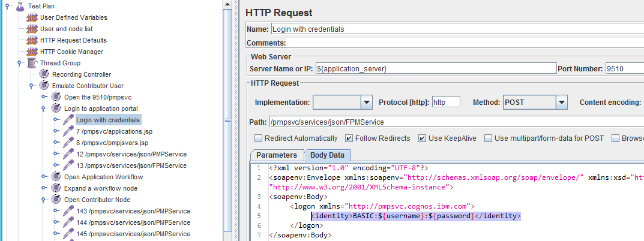Click the identity line in Body Data
The width and height of the screenshot is (644, 241).
[416, 216]
